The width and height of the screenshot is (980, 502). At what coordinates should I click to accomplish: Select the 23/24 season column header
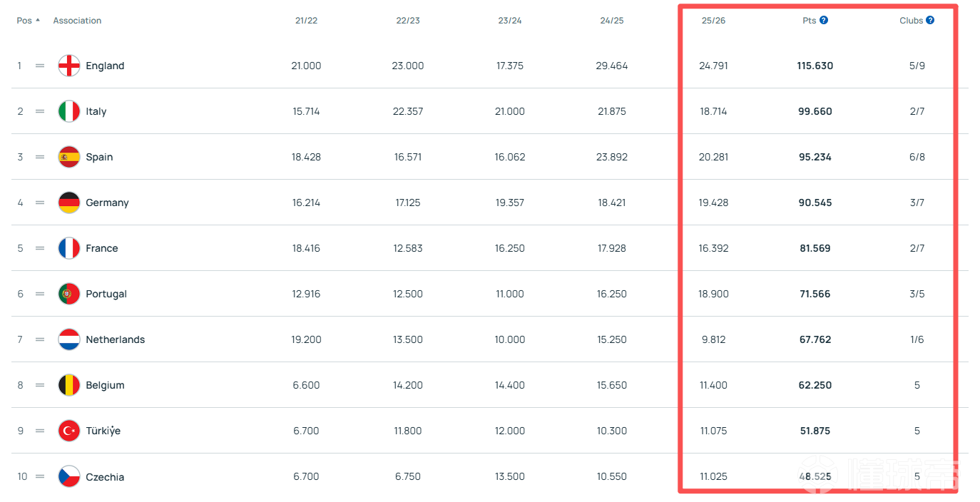(510, 21)
